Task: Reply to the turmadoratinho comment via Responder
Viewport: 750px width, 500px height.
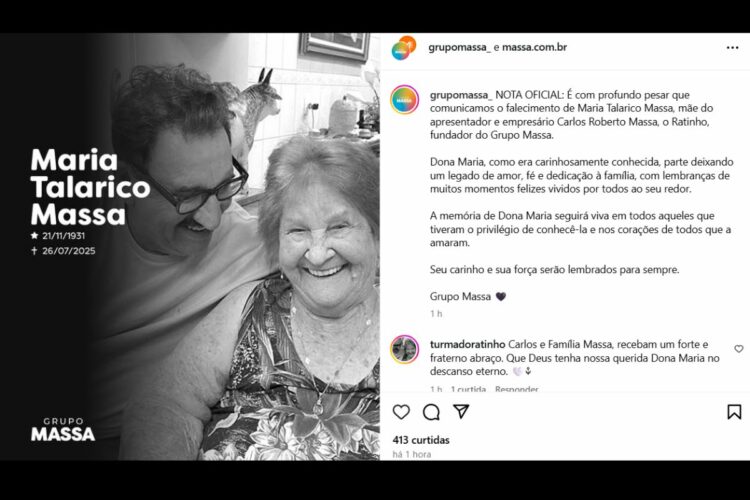Action: tap(517, 389)
